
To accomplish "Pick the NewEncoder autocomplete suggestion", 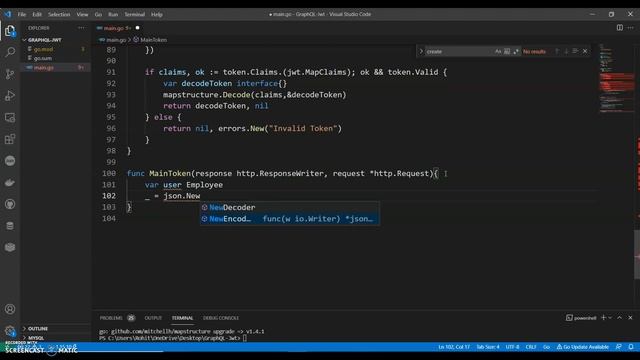I will point(289,219).
